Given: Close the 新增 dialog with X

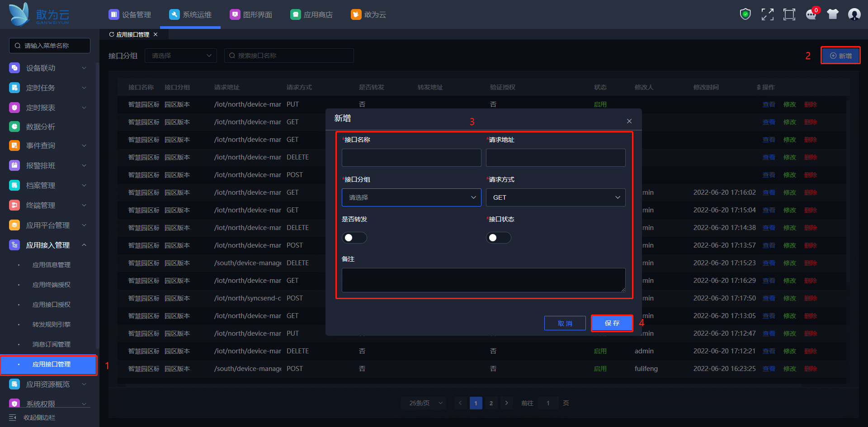Looking at the screenshot, I should pyautogui.click(x=629, y=121).
